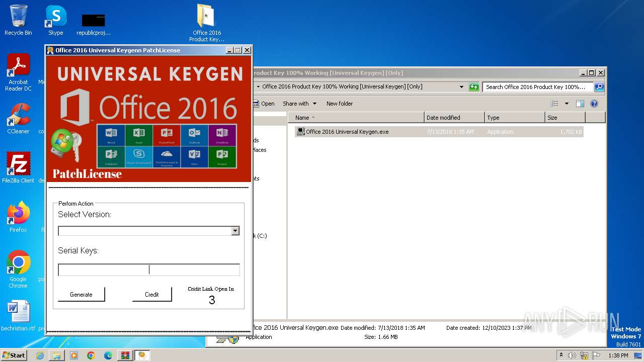Open CCleaner desktop shortcut
This screenshot has width=644, height=362.
click(18, 119)
